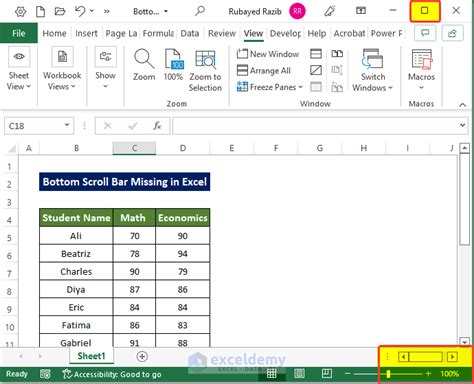Click the Unhide window icon

[x=316, y=87]
